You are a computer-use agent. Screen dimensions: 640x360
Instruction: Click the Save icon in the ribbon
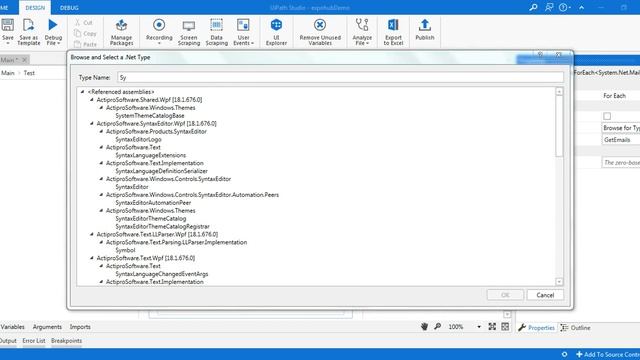pyautogui.click(x=7, y=25)
